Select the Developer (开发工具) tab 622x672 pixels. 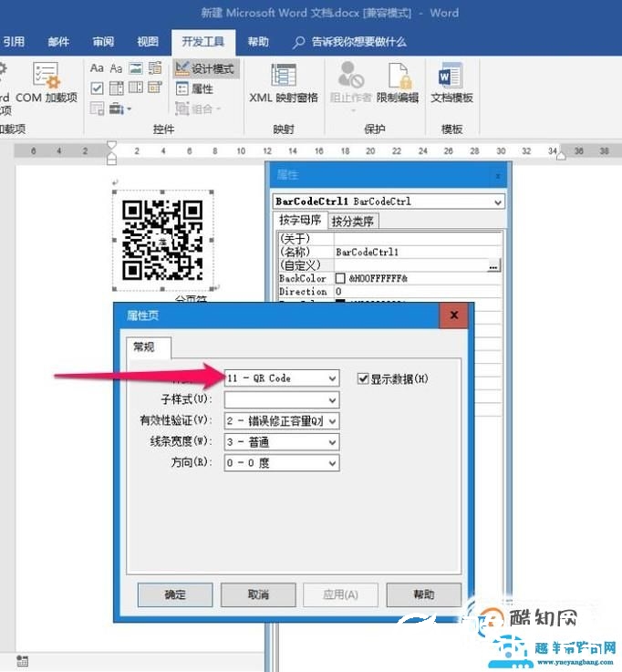[203, 42]
